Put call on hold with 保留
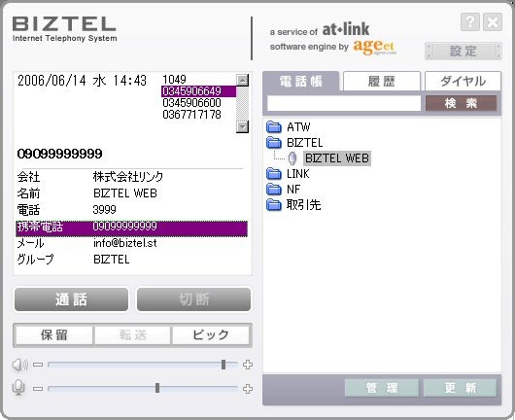 [54, 335]
